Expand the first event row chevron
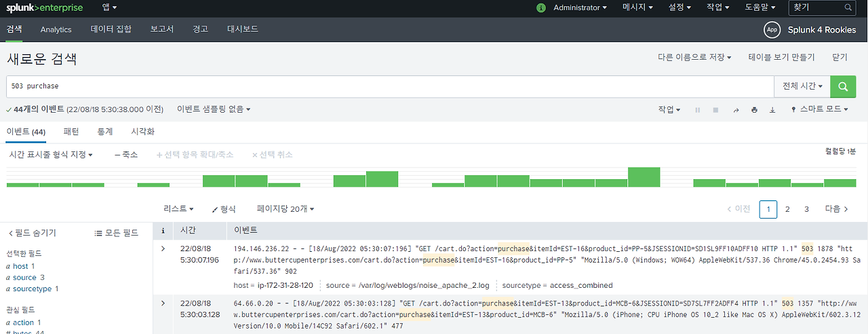The height and width of the screenshot is (334, 868). tap(163, 249)
